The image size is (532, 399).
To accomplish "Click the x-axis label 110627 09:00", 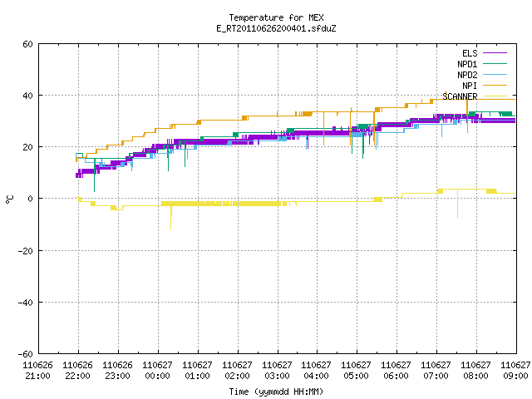I will tap(515, 371).
